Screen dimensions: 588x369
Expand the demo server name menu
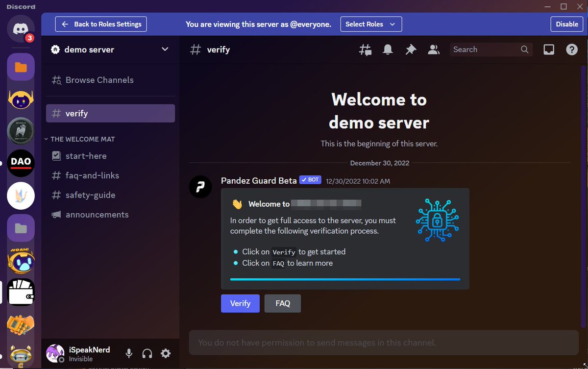coord(110,49)
